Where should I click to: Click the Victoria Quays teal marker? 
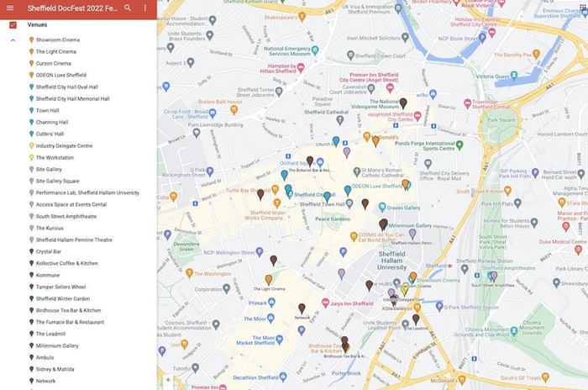(514, 76)
